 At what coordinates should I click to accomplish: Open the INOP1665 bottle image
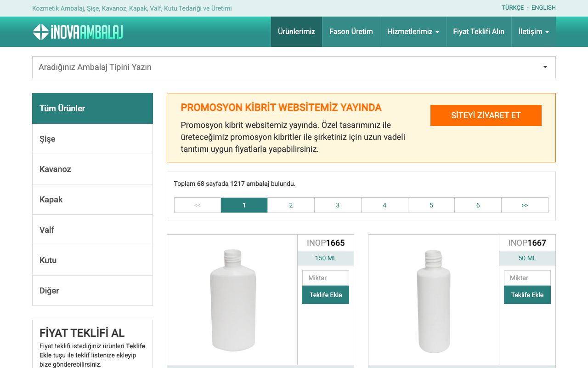(x=232, y=300)
